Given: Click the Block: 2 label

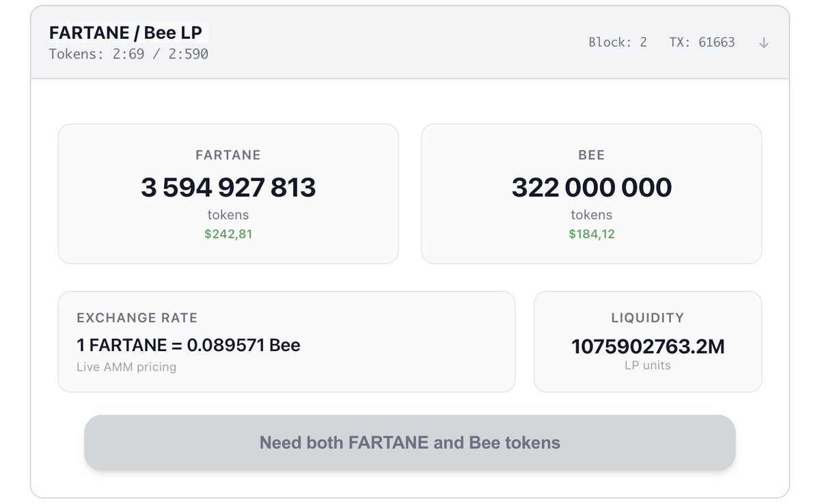Looking at the screenshot, I should click(x=618, y=42).
